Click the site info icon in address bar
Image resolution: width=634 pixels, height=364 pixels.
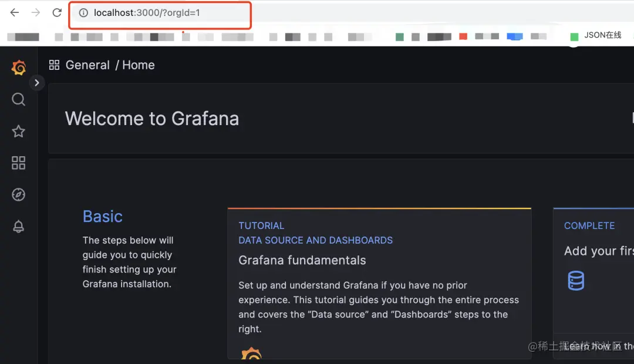(83, 13)
